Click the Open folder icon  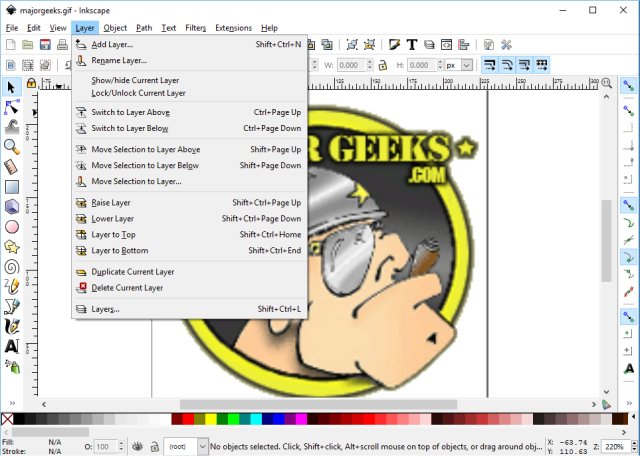pos(28,44)
